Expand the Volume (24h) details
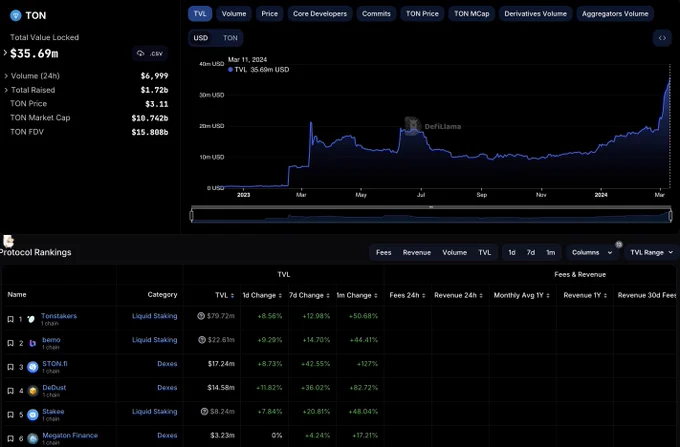 click(x=6, y=76)
